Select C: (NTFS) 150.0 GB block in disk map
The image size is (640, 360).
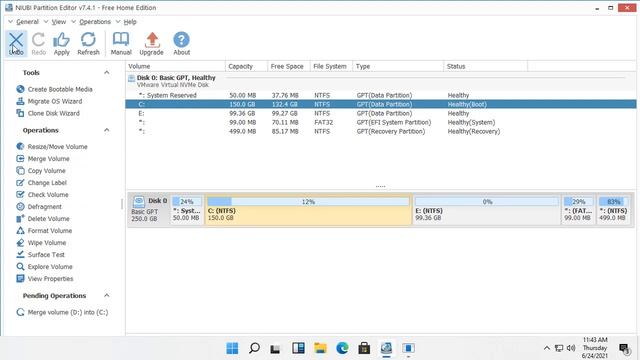(308, 209)
